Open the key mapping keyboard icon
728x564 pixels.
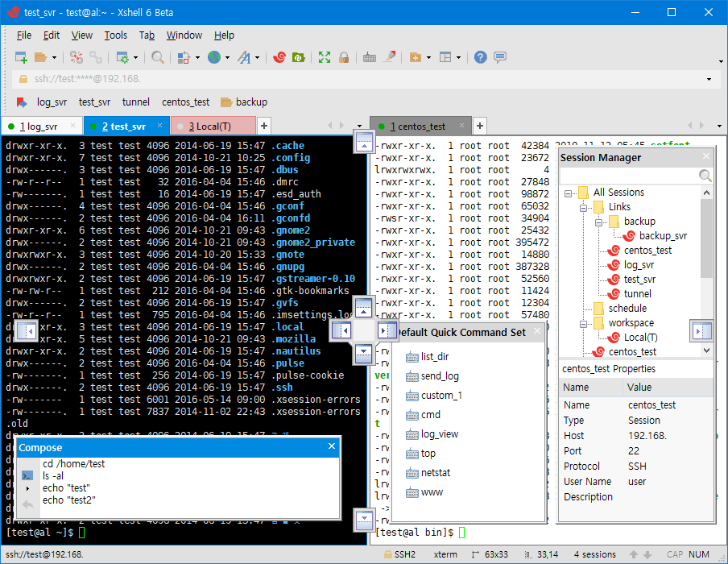tap(369, 57)
